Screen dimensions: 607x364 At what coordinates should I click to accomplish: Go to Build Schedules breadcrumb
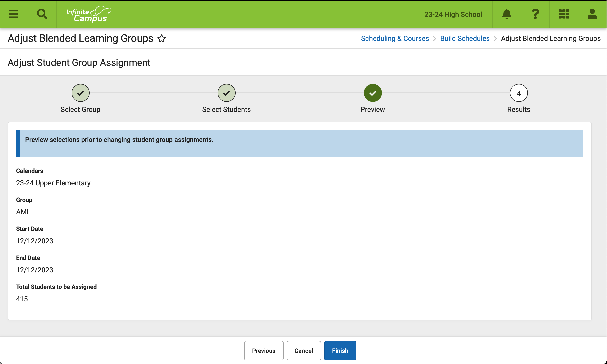point(465,38)
